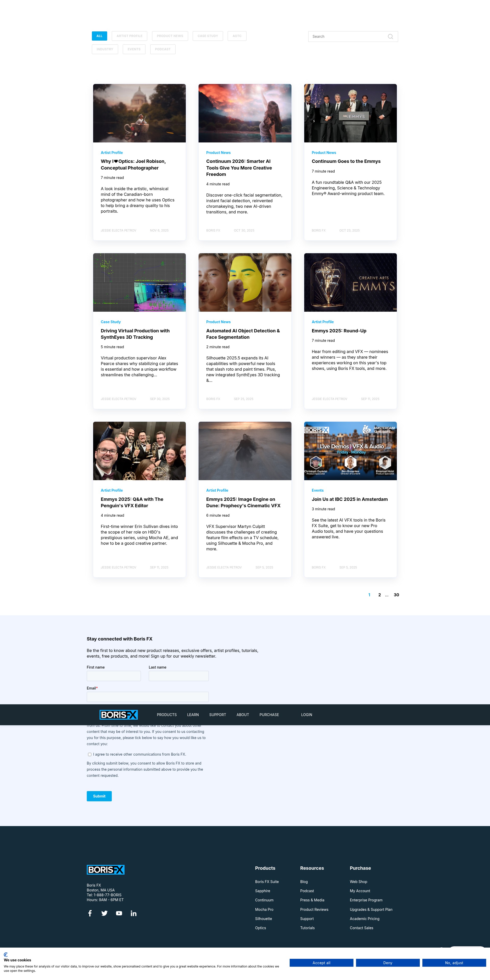Go to page 30 of blog

396,595
